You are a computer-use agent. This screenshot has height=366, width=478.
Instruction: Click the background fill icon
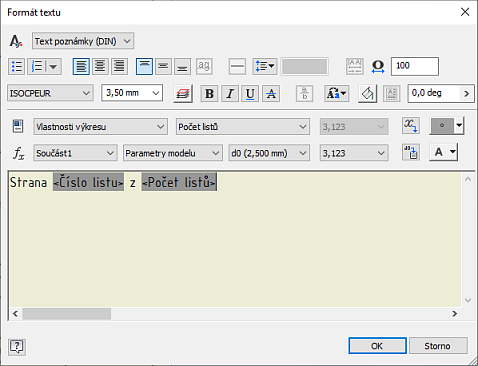(x=367, y=93)
